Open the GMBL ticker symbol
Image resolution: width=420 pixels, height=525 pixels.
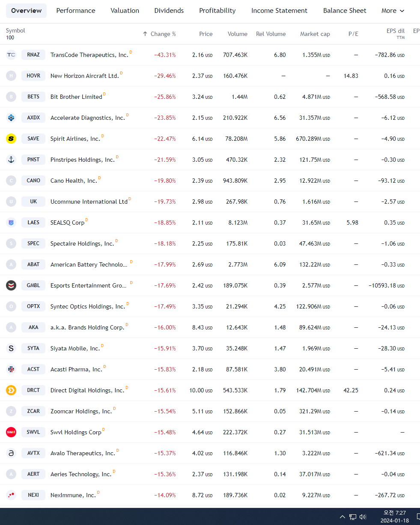[33, 285]
